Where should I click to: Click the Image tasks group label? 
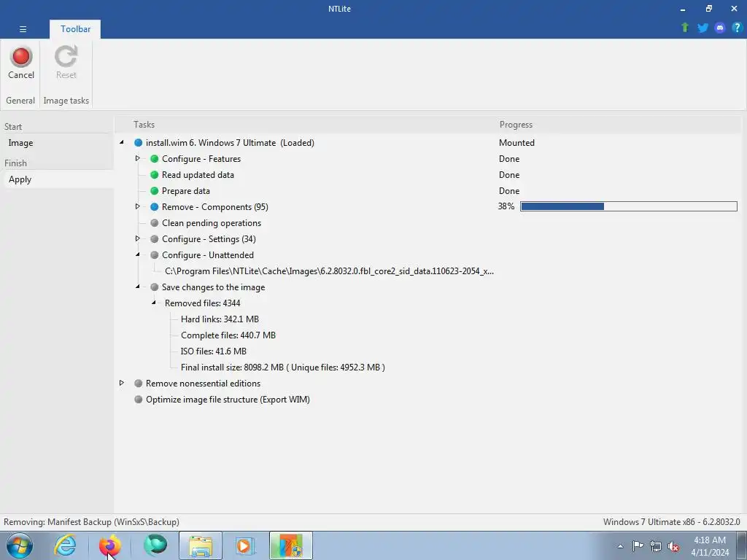(x=66, y=101)
